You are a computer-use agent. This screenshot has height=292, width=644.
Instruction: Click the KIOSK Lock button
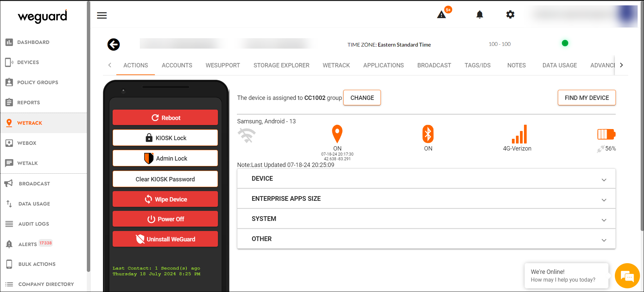165,138
